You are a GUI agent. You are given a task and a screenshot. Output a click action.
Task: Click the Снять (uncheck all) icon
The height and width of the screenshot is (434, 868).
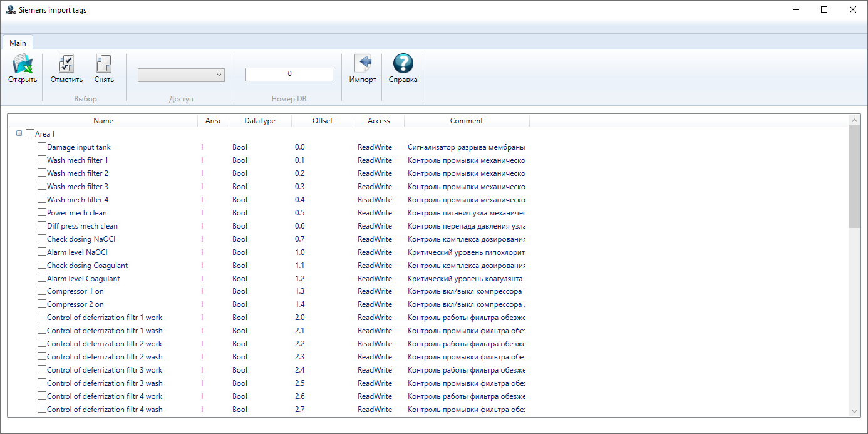tap(104, 64)
